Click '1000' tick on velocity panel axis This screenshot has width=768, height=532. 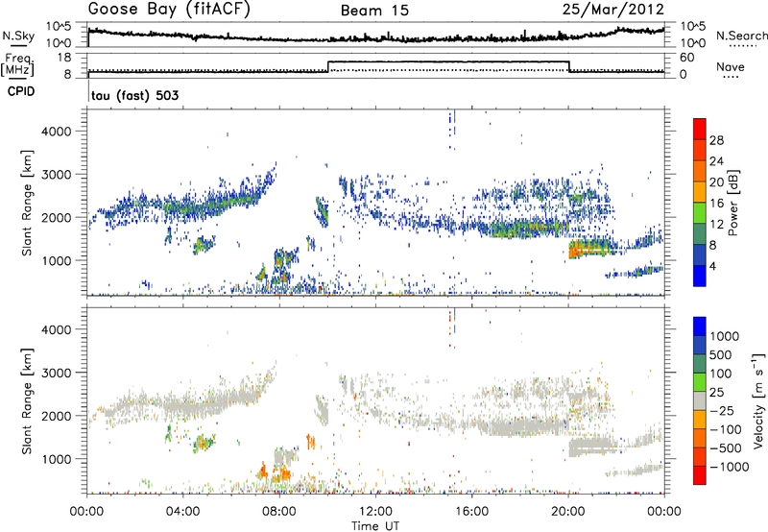pos(56,459)
